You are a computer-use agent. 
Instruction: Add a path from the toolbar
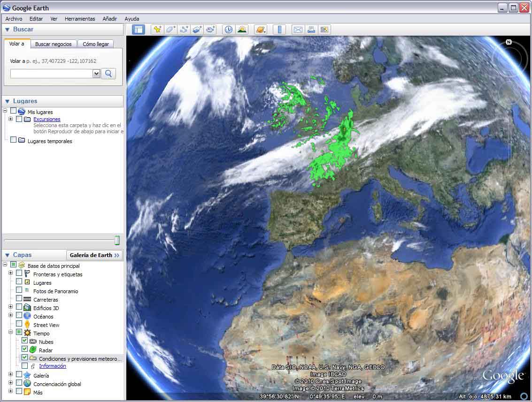(184, 30)
